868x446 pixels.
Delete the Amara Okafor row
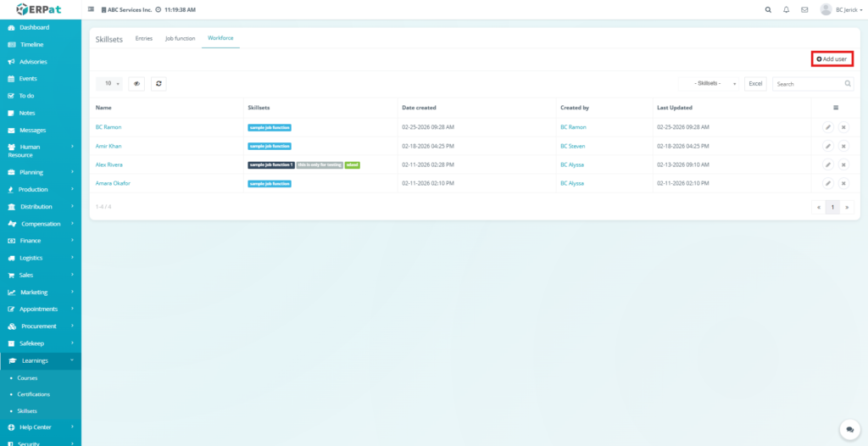[843, 183]
